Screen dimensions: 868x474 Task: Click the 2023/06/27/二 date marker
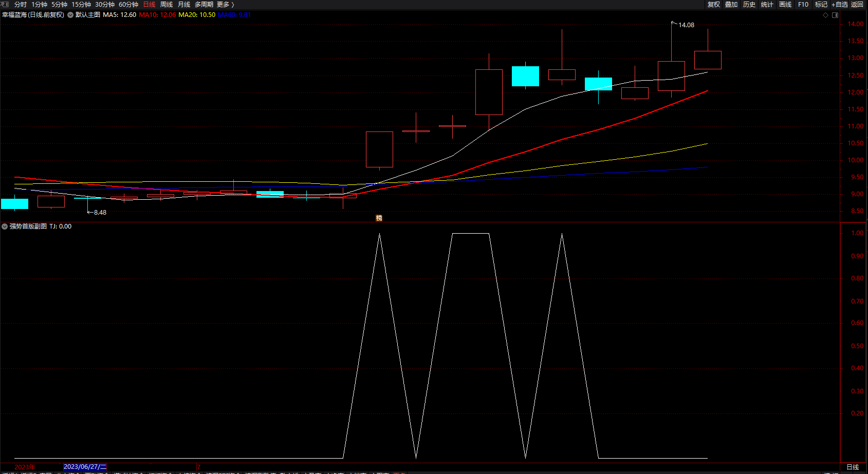point(85,467)
